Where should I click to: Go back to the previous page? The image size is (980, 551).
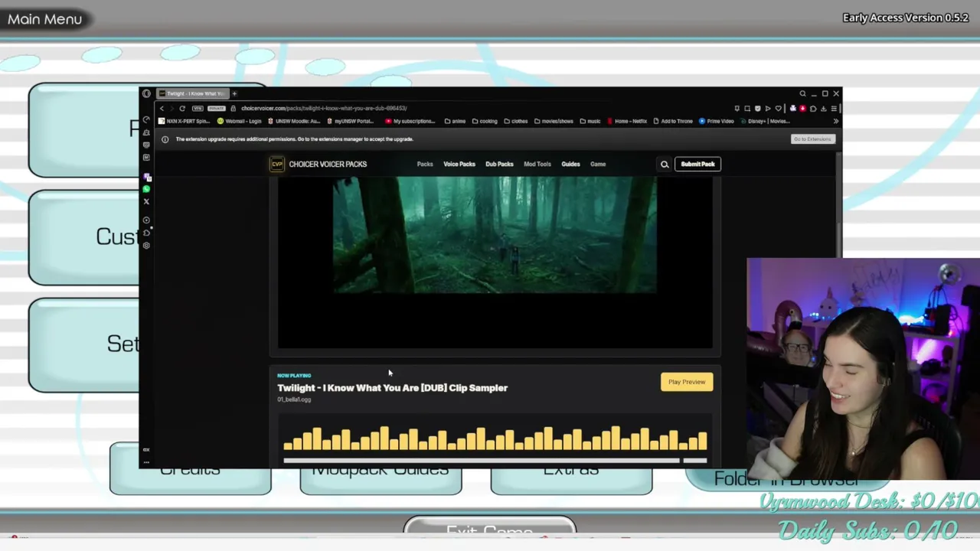click(162, 109)
